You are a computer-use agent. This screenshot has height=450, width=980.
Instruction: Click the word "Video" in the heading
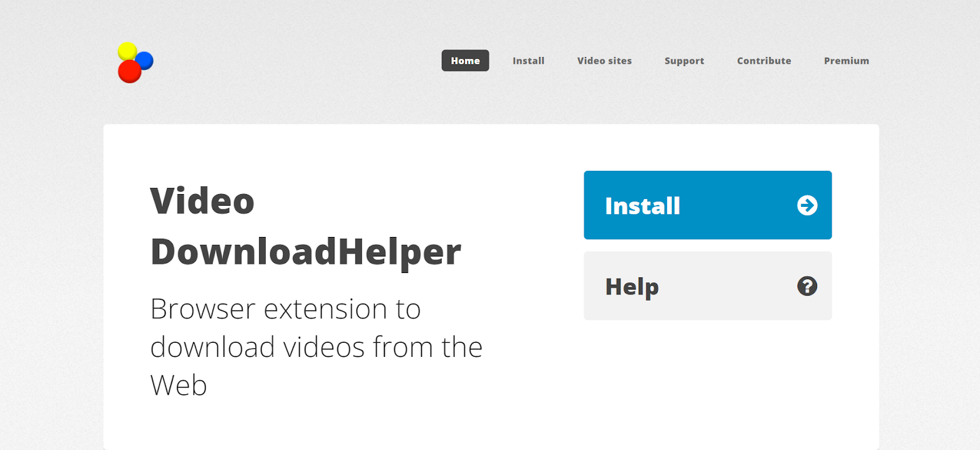pos(202,201)
